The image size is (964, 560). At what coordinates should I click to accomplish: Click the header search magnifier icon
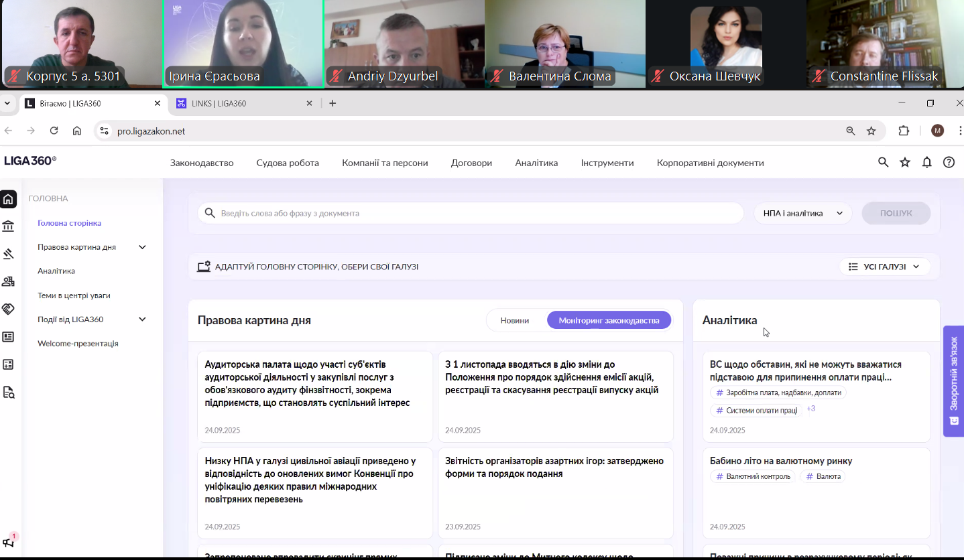883,163
